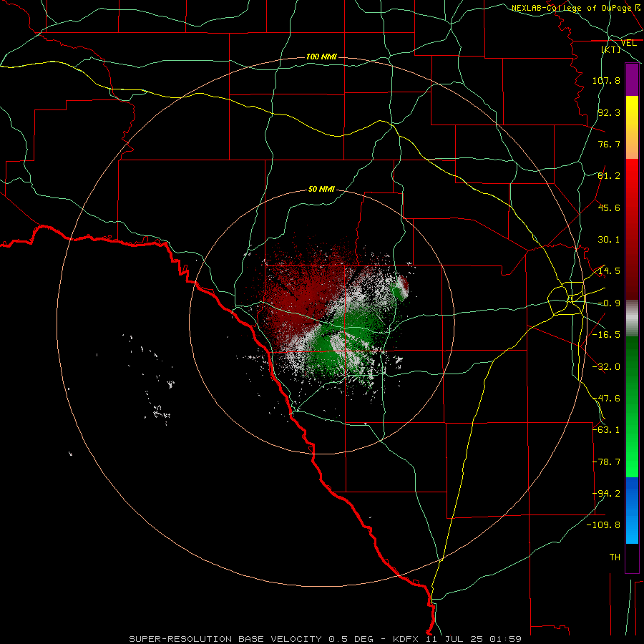644x644 pixels.
Task: Click the 92.3 velocity scale value
Action: pyautogui.click(x=609, y=112)
